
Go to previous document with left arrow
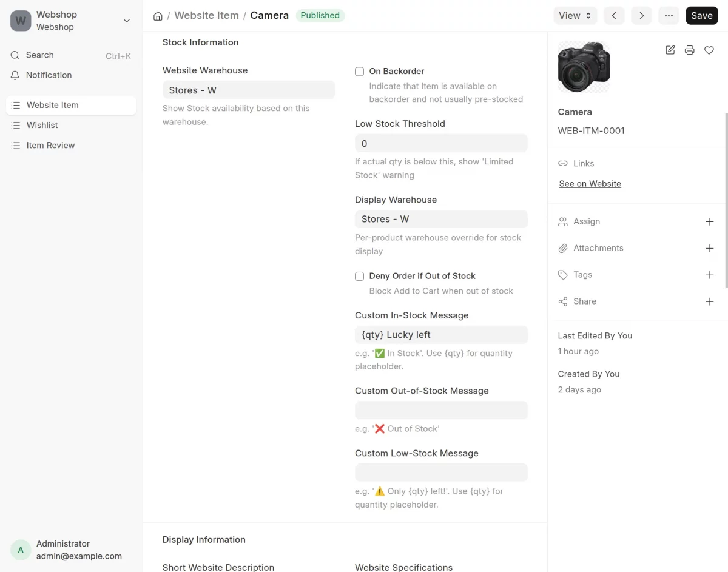tap(614, 16)
